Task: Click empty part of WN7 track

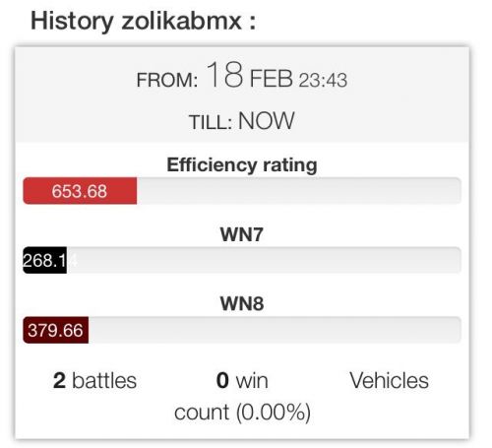Action: coord(264,260)
